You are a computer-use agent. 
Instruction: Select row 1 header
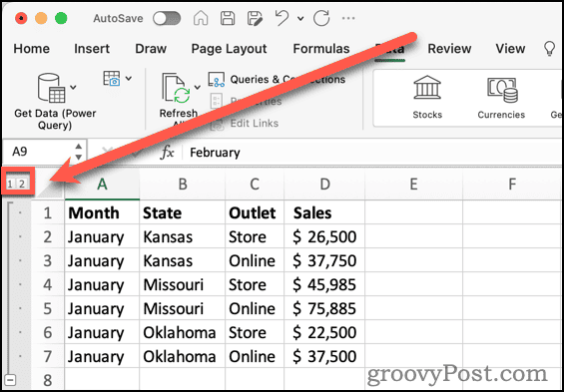click(48, 213)
